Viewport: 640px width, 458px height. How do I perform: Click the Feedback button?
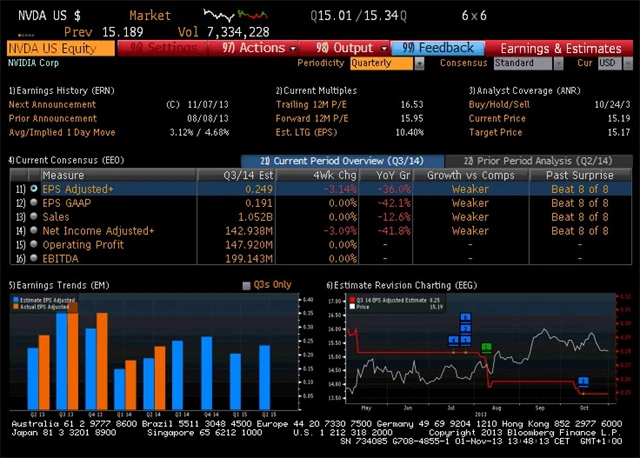coord(438,47)
